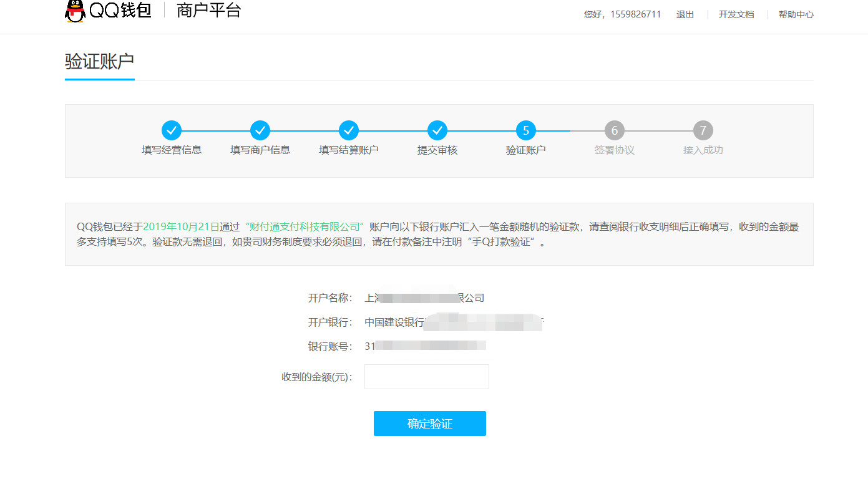Viewport: 868px width, 484px height.
Task: Open the 开发文档 link
Action: [736, 14]
